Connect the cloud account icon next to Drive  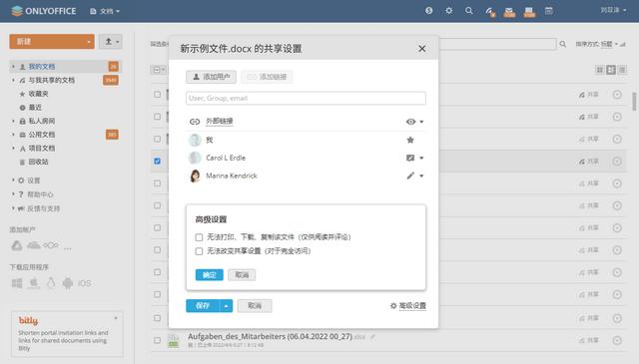[34, 245]
